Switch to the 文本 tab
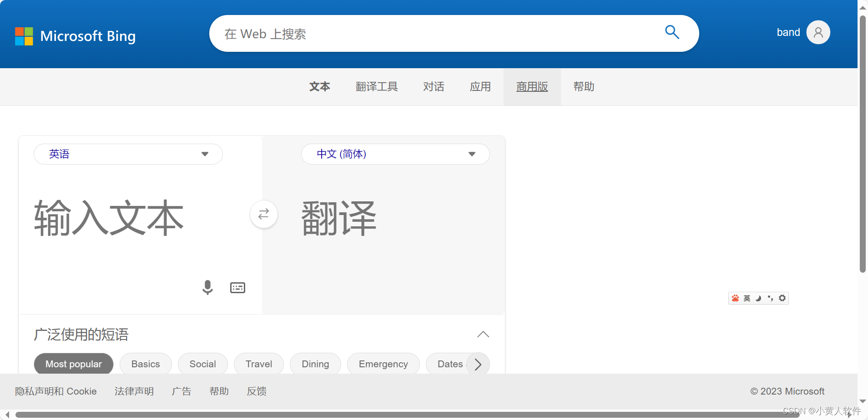This screenshot has height=420, width=868. (x=320, y=87)
